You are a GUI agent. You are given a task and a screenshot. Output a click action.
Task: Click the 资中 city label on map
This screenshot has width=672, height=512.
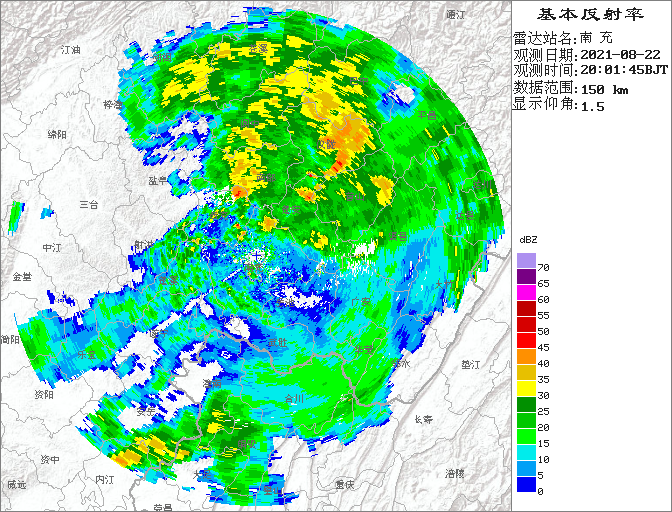point(50,459)
